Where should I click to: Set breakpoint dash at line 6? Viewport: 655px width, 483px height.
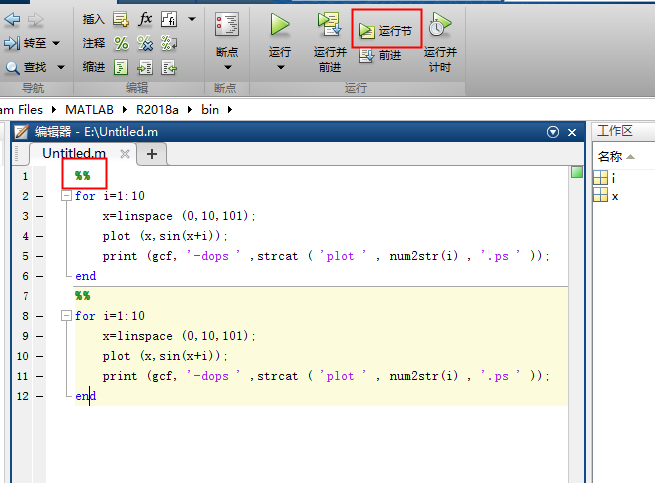point(40,276)
